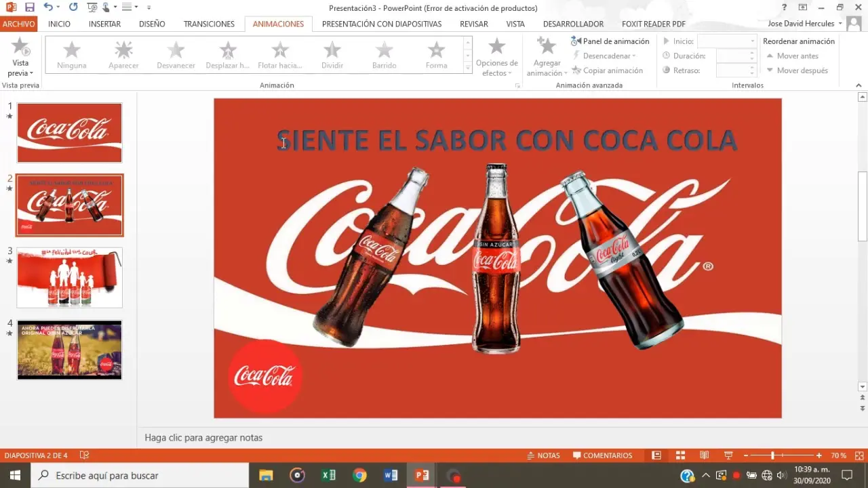Open File Explorer from taskbar
The width and height of the screenshot is (868, 488).
(266, 475)
